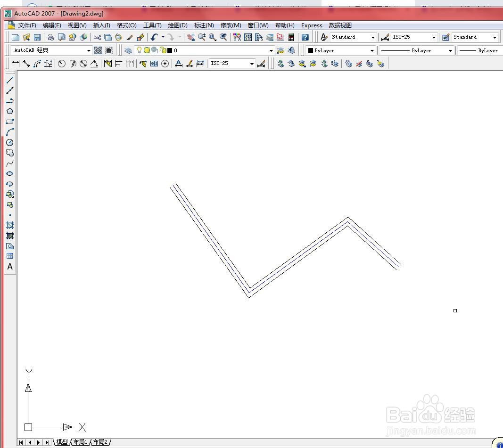
Task: Open the 绘图(D) menu
Action: point(178,25)
